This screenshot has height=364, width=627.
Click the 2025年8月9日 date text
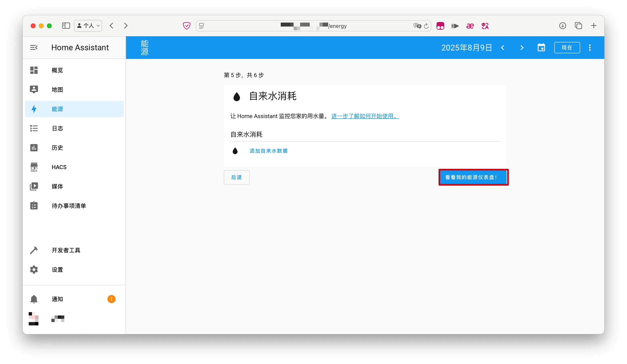pyautogui.click(x=467, y=47)
